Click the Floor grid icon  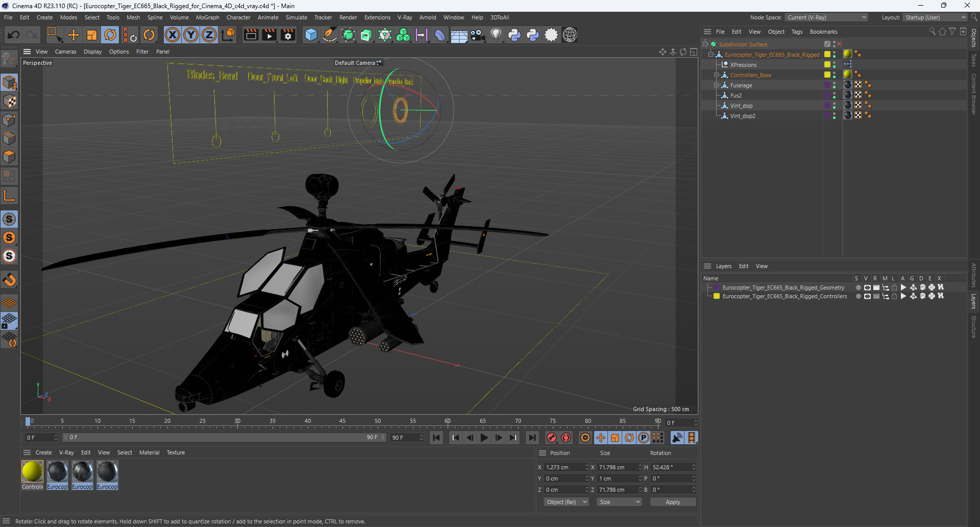[459, 35]
